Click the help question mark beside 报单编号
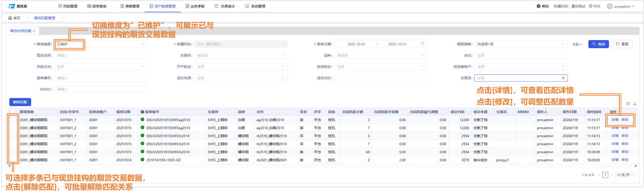 142,112
